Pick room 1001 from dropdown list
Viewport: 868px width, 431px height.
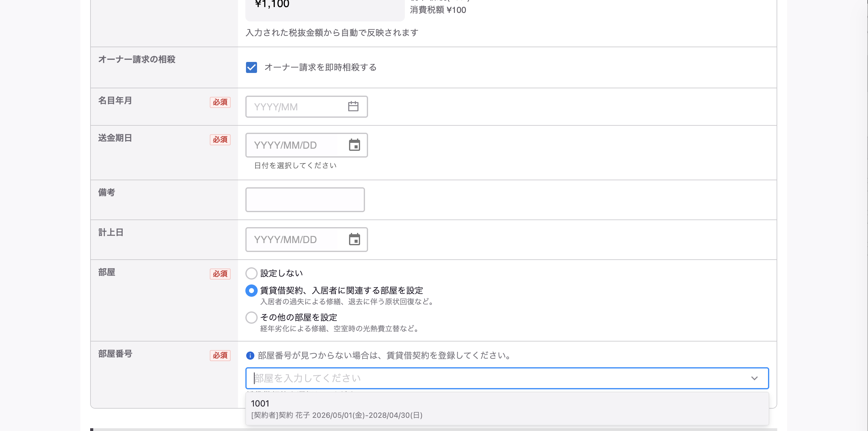pos(507,409)
